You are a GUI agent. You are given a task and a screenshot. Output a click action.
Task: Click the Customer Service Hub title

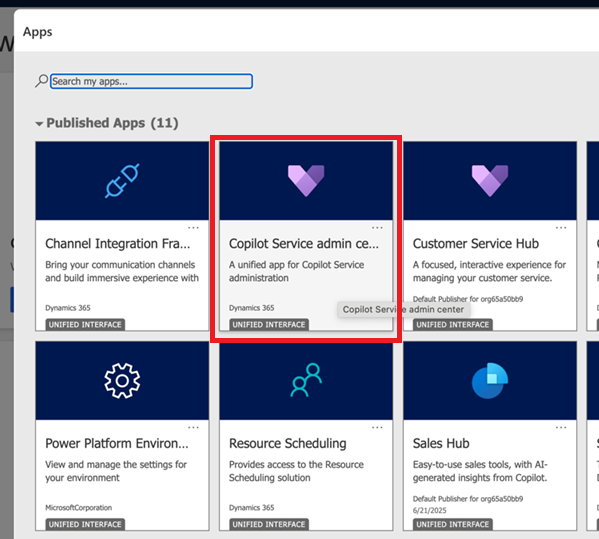tap(476, 244)
